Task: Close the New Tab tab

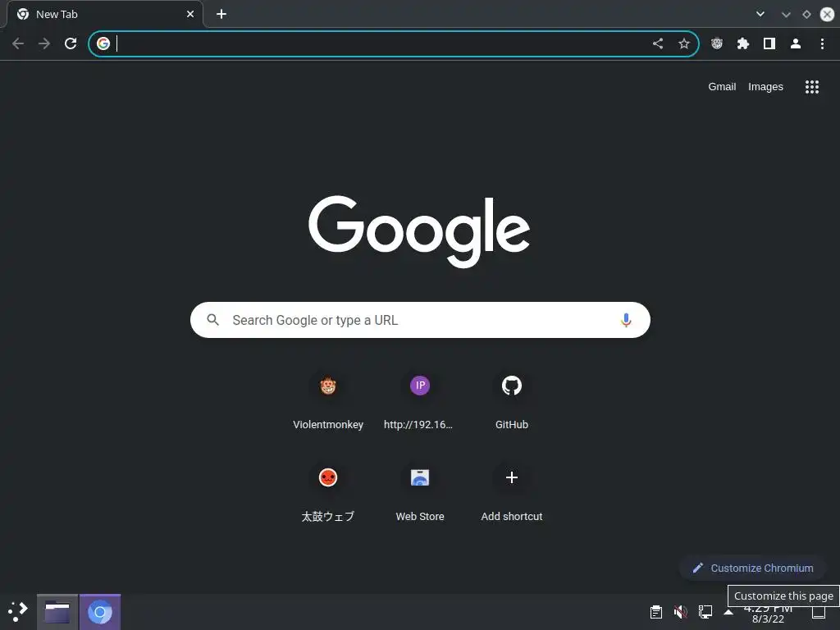Action: 190,14
